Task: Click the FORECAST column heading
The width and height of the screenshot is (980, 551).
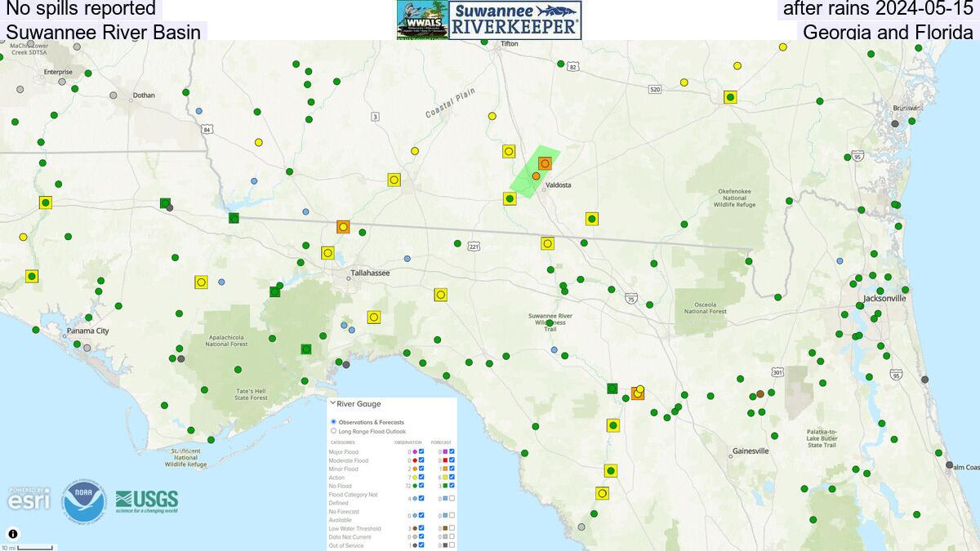Action: pyautogui.click(x=441, y=442)
